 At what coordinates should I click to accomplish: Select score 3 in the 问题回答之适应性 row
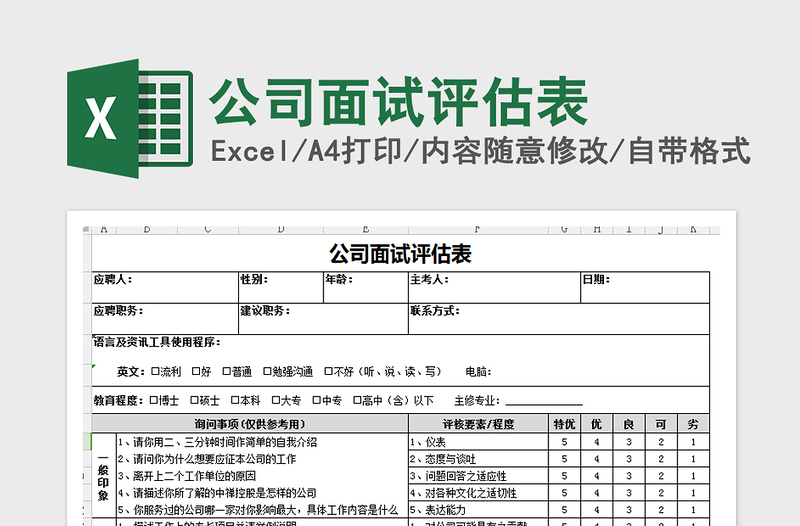pyautogui.click(x=629, y=476)
